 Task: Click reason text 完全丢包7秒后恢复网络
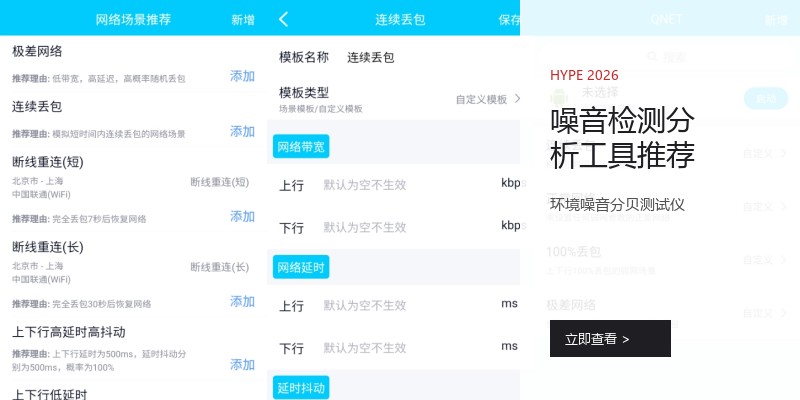point(99,219)
